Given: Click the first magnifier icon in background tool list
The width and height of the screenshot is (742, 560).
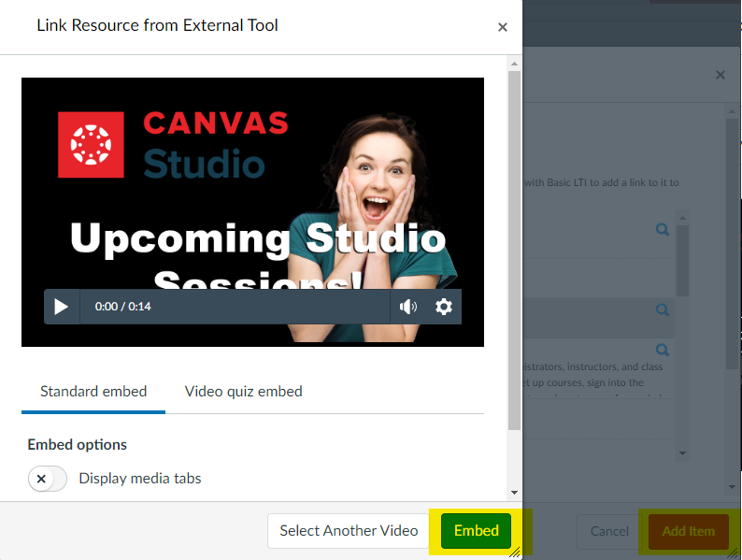Looking at the screenshot, I should (x=663, y=230).
